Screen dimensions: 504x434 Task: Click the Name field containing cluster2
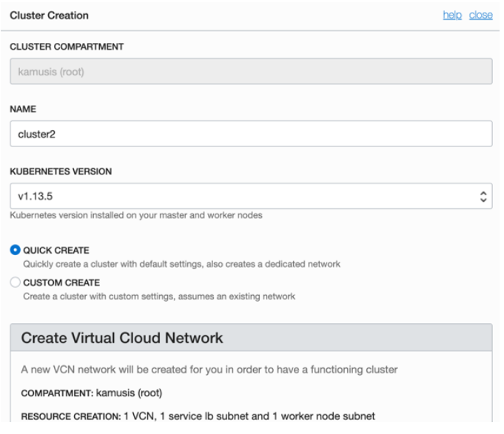pos(252,135)
